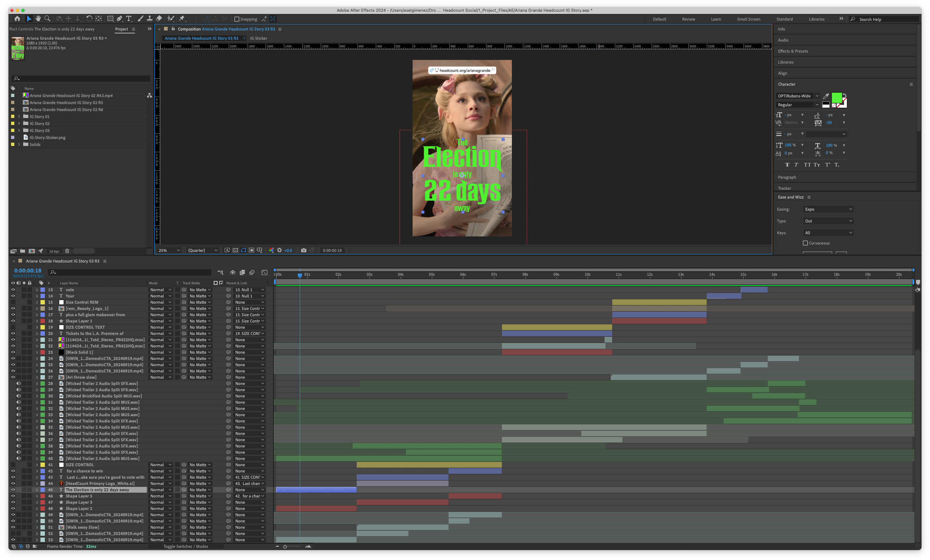Open the Region of Interest button
Viewport: 930px width, 560px height.
(251, 250)
